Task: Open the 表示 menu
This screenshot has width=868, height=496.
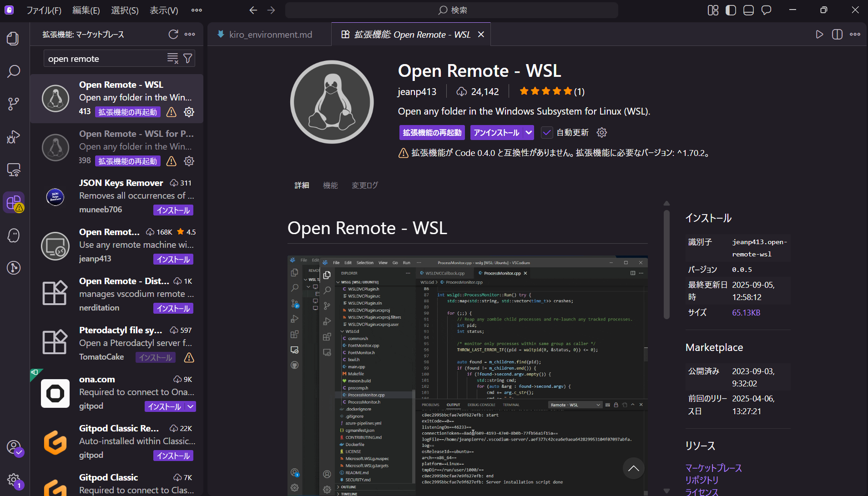Action: 164,10
